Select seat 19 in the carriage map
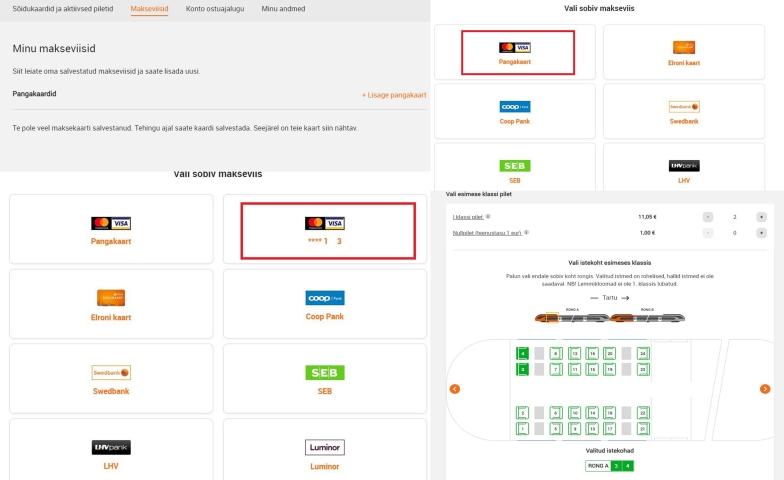784x480 pixels. 610,370
